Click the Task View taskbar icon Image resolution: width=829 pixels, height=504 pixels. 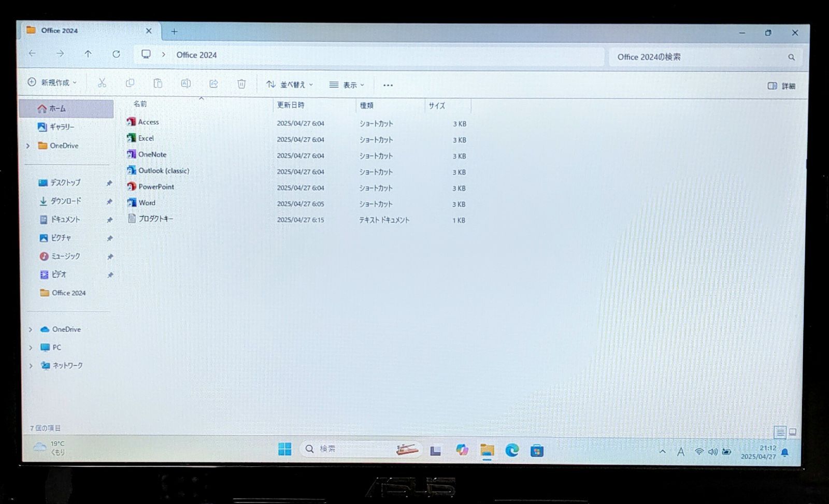click(x=436, y=450)
